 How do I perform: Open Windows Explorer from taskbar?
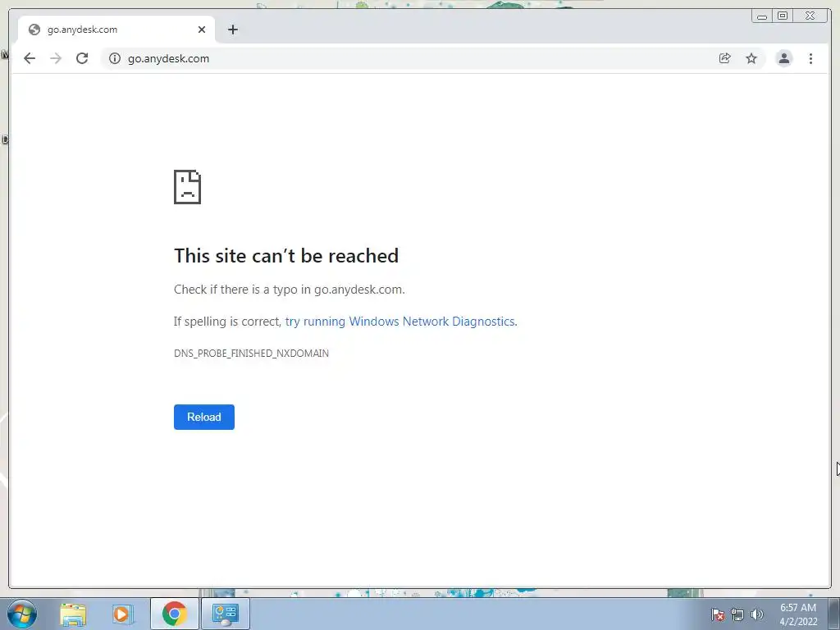coord(73,614)
